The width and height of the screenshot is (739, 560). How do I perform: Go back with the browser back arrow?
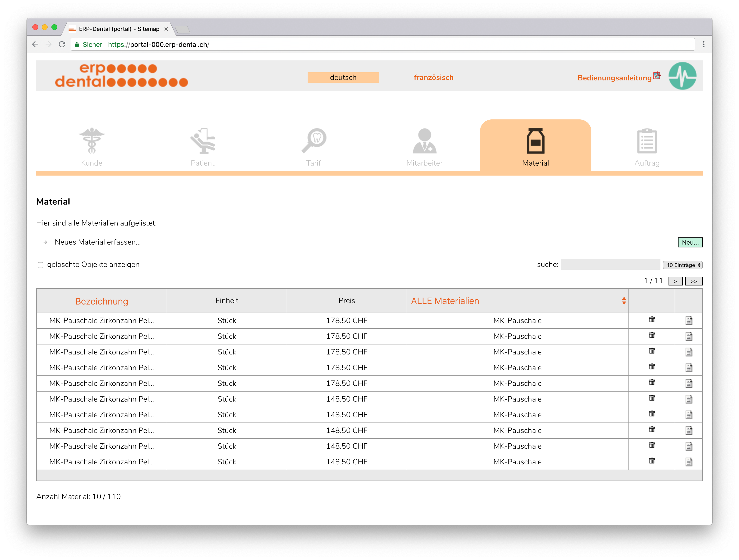(35, 44)
